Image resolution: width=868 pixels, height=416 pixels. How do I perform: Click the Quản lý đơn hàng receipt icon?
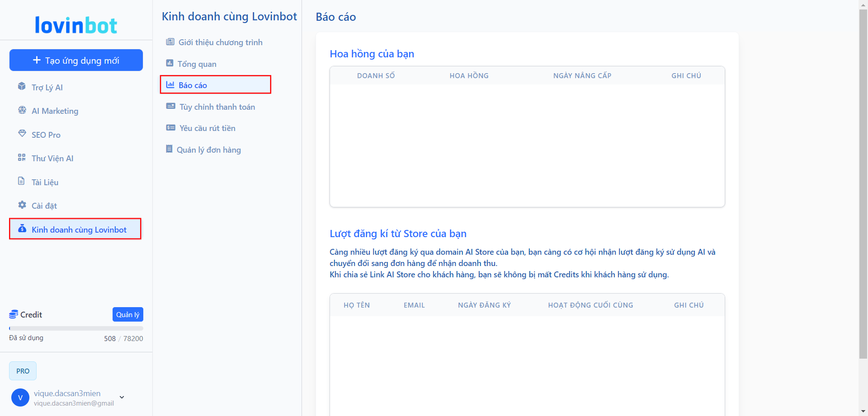(169, 149)
